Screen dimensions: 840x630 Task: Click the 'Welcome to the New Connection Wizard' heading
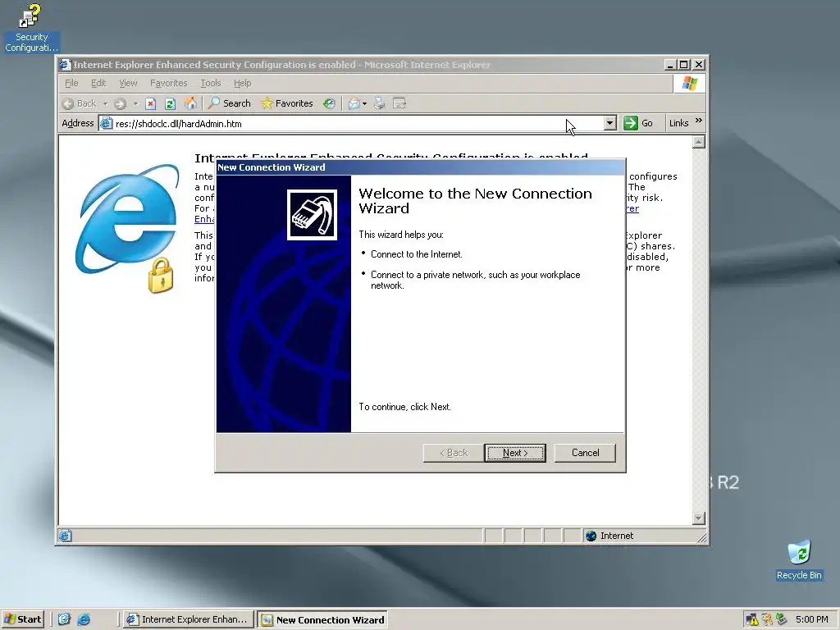click(x=475, y=201)
